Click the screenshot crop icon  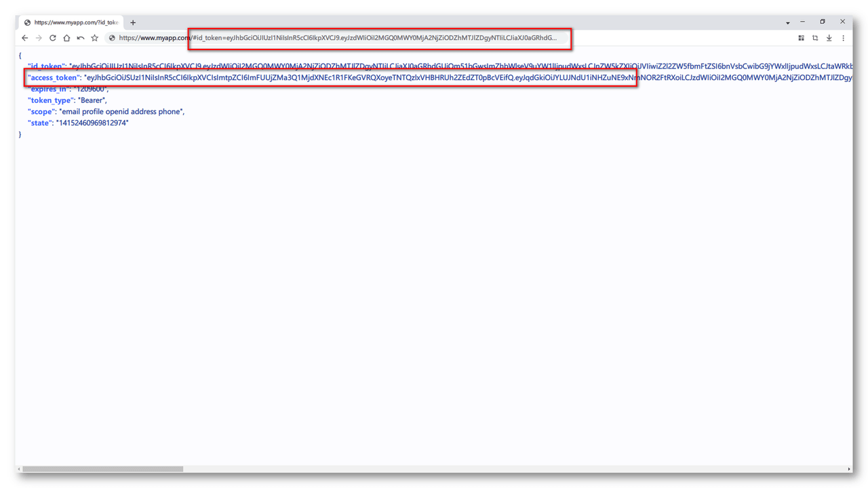tap(815, 38)
